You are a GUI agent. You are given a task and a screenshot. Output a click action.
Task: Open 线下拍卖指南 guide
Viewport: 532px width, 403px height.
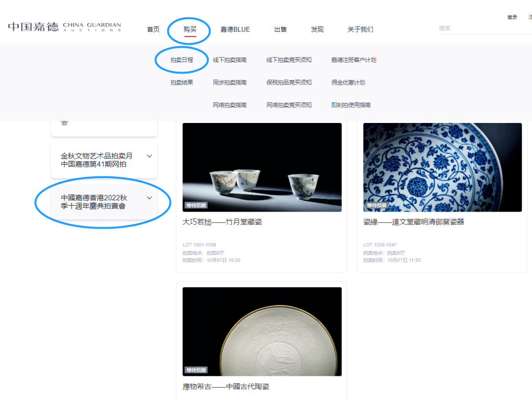click(x=230, y=60)
